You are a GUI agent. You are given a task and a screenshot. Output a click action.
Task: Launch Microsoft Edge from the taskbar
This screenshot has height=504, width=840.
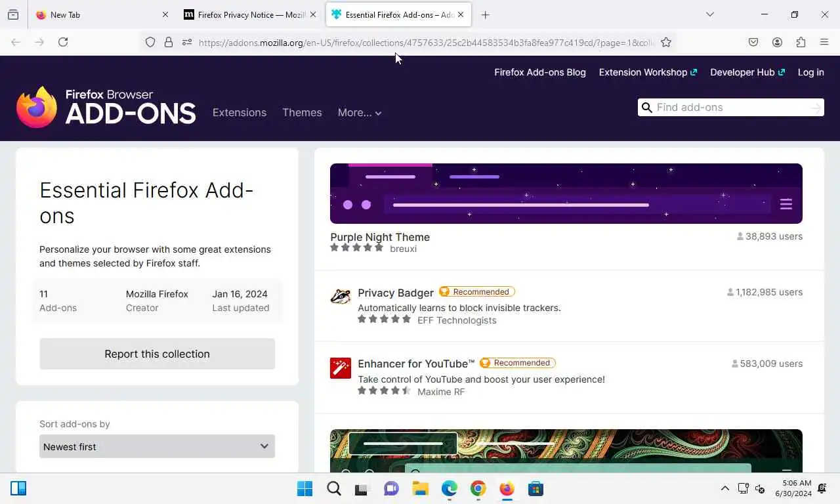pos(450,489)
